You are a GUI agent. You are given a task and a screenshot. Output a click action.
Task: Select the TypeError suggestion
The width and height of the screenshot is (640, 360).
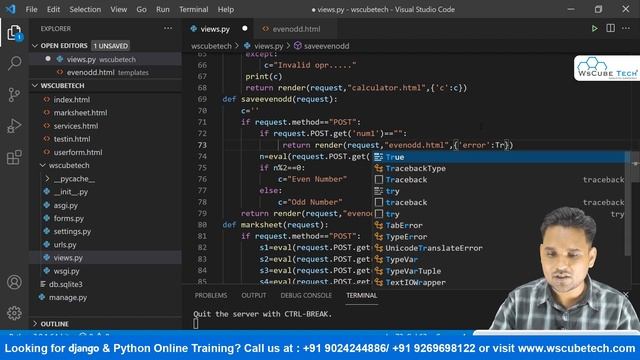click(x=500, y=237)
